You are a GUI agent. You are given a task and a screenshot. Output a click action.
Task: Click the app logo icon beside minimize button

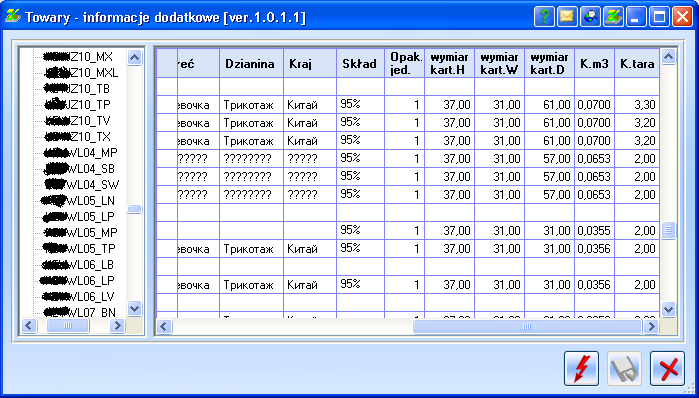pos(614,17)
